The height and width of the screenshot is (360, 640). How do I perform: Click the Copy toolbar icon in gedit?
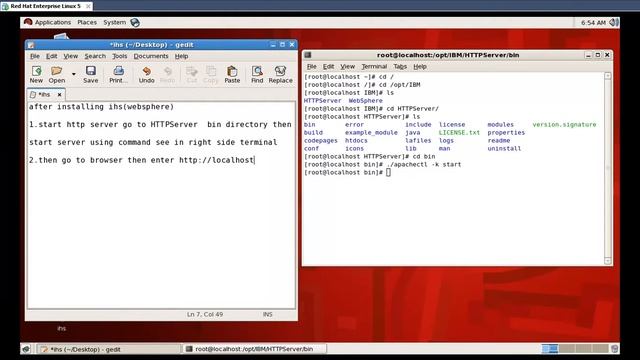211,75
